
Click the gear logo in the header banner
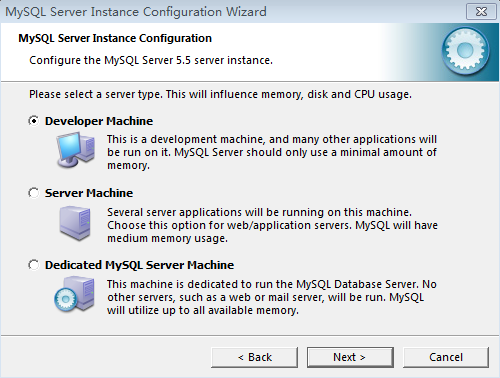[466, 51]
